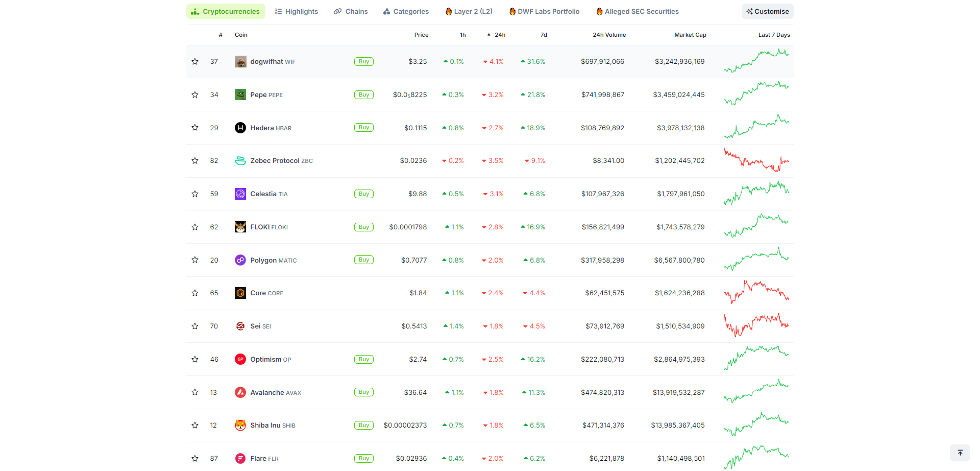Screen dimensions: 980x471
Task: Click the Polygon MATIC coin icon
Action: pos(240,260)
